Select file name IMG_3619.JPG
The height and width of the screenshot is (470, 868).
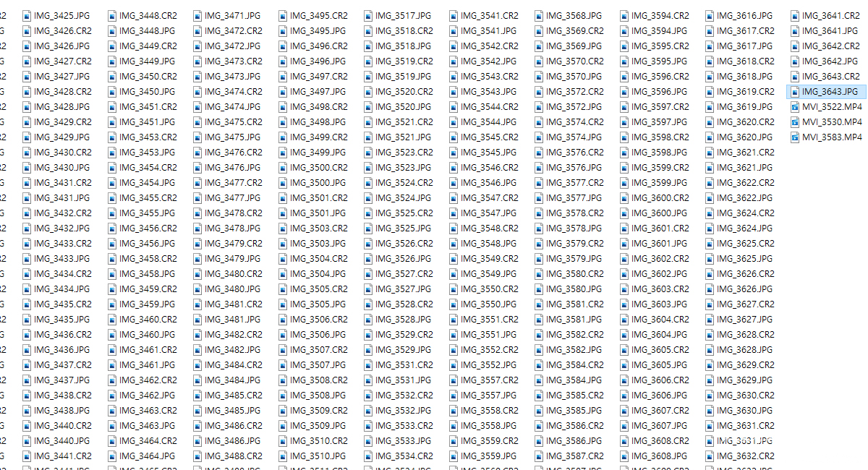(x=745, y=106)
